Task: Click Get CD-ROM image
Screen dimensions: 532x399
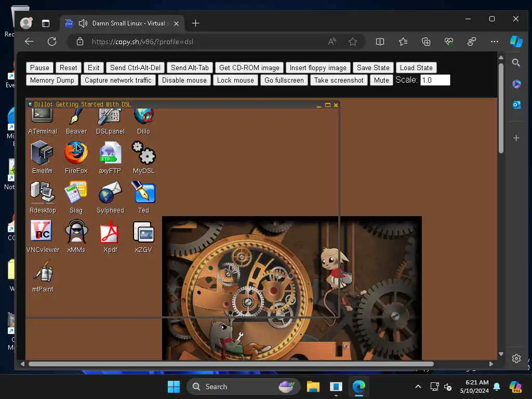Action: [x=249, y=68]
